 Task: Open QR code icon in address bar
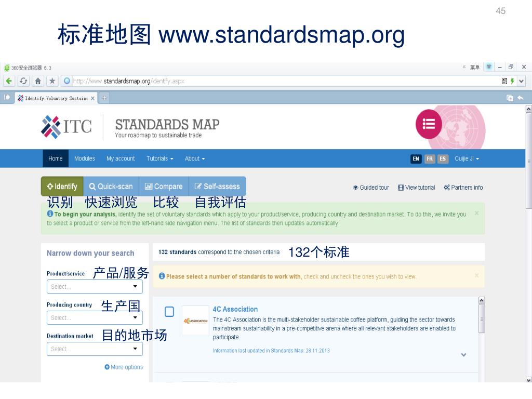point(504,81)
